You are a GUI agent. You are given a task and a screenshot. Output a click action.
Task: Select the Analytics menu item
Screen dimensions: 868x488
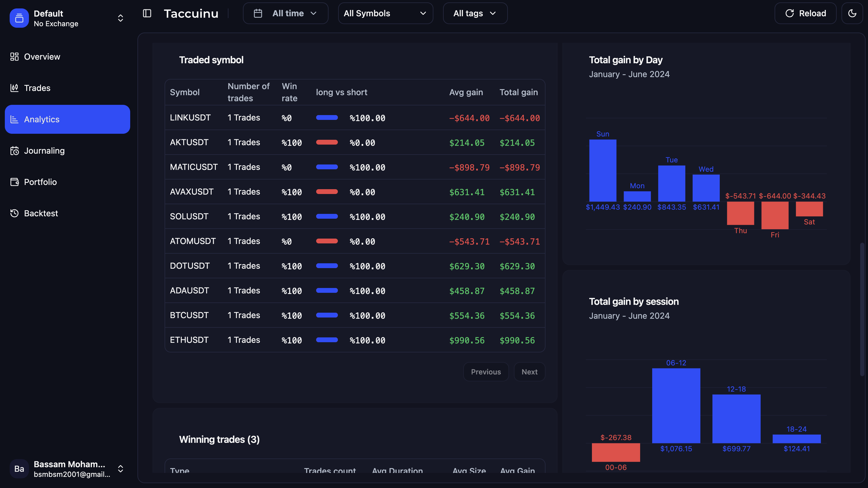click(68, 119)
